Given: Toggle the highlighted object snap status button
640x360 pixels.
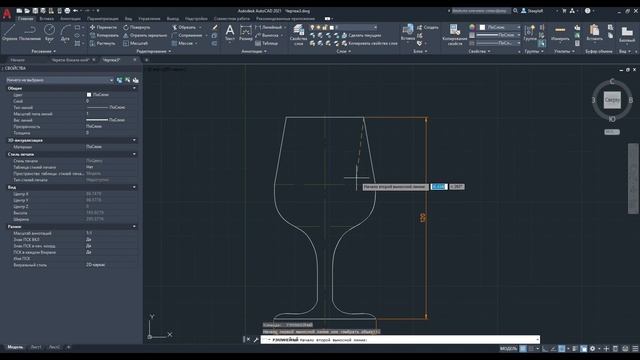Looking at the screenshot, I should [562, 349].
